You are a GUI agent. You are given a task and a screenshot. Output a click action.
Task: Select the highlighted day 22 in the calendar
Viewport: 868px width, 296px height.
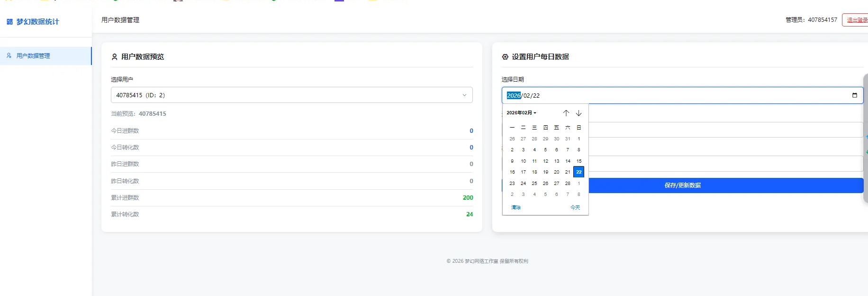click(x=579, y=172)
